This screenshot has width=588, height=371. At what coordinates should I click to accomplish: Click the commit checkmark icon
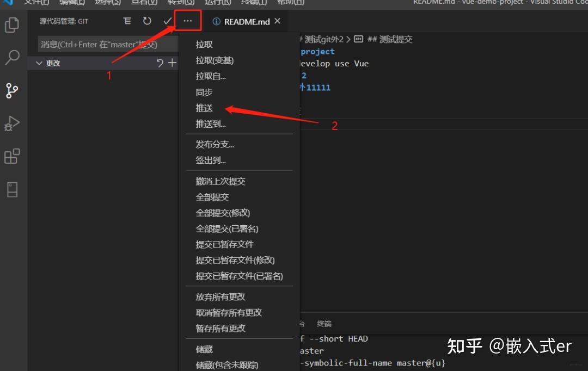pos(168,21)
